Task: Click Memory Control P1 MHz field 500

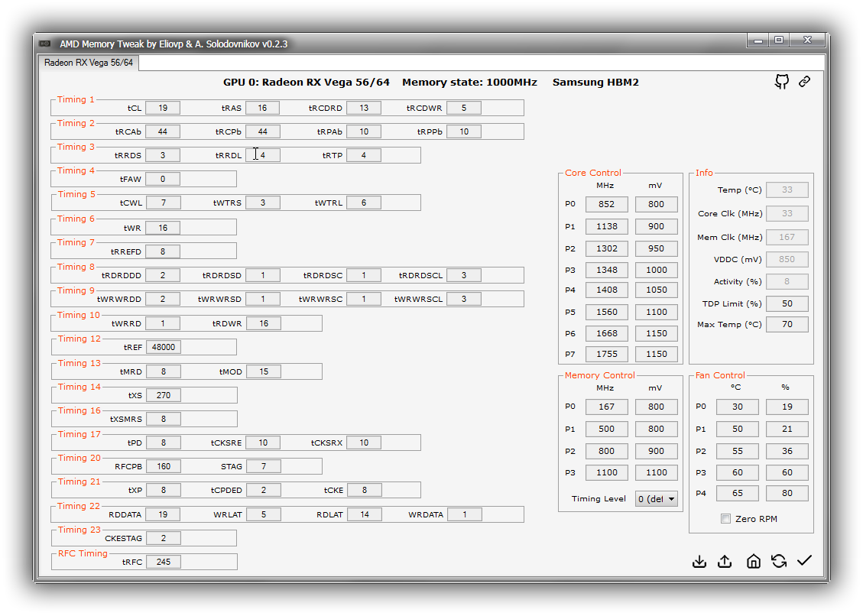Action: (x=606, y=429)
